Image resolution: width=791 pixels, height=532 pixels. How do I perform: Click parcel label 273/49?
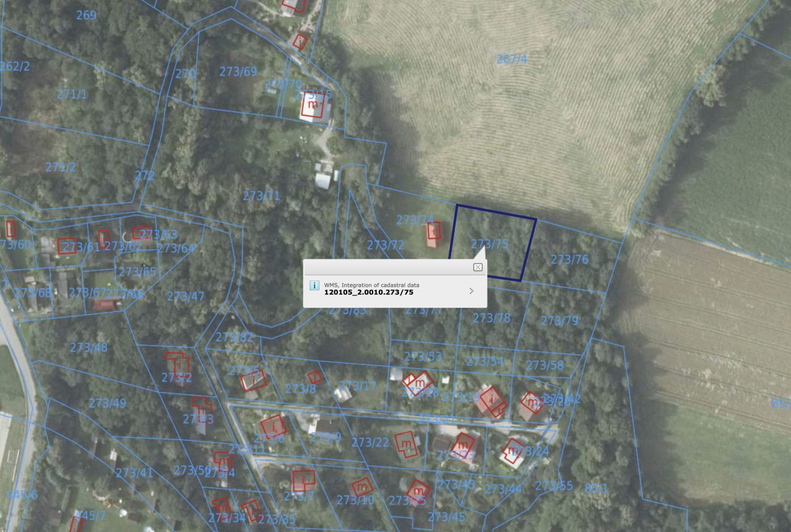107,403
